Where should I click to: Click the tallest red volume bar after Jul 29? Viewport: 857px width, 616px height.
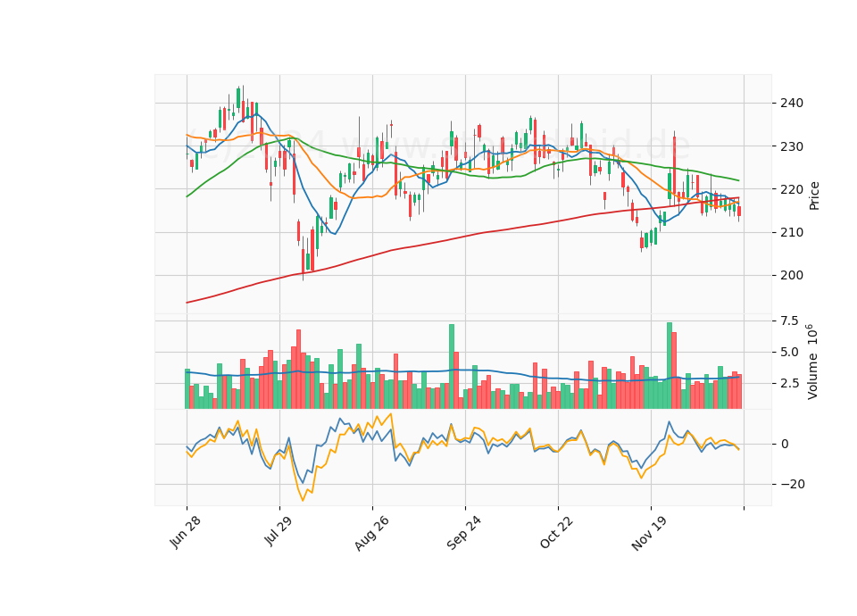(298, 369)
